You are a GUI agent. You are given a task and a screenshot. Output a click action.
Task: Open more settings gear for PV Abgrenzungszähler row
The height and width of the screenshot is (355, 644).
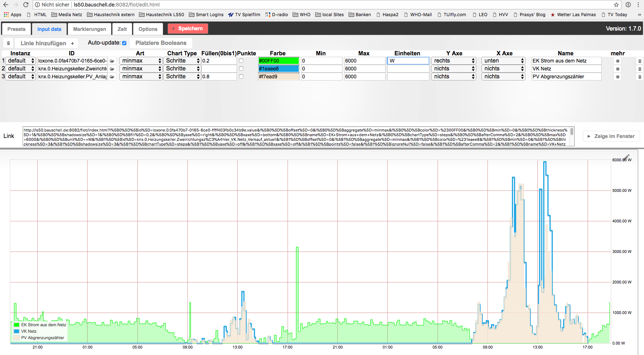[618, 77]
